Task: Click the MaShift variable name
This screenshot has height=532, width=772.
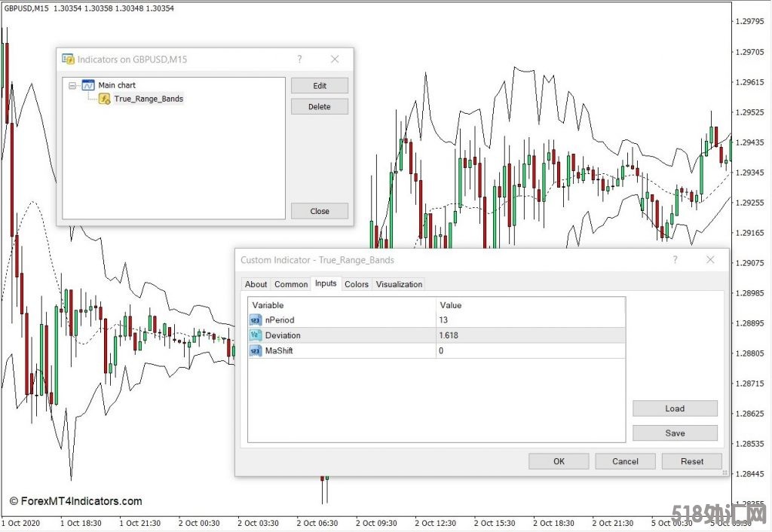Action: (279, 351)
